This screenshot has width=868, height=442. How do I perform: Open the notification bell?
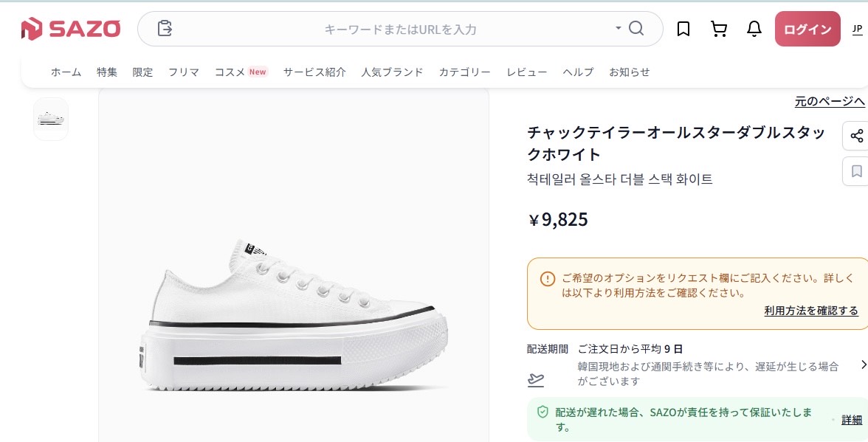point(754,29)
